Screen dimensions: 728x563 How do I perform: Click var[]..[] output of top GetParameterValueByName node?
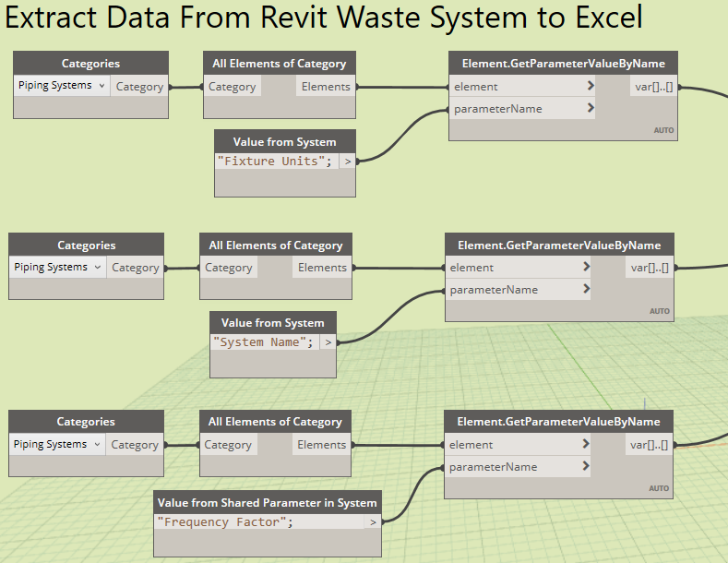(x=653, y=87)
